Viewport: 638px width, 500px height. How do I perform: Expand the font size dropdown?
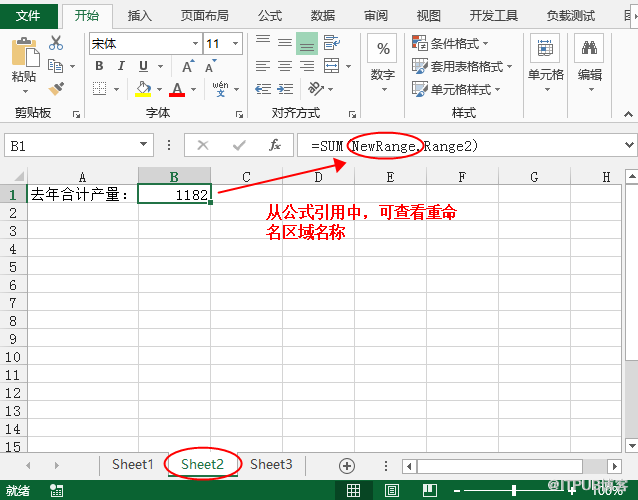coord(237,44)
